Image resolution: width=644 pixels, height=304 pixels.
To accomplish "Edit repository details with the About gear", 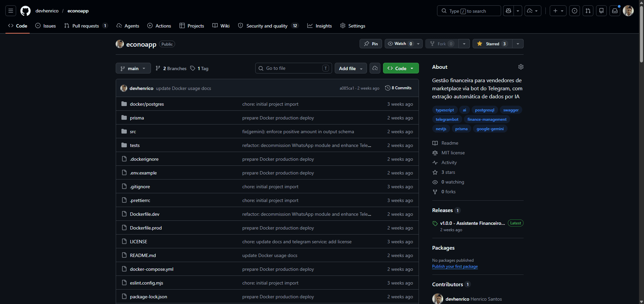I will click(521, 67).
